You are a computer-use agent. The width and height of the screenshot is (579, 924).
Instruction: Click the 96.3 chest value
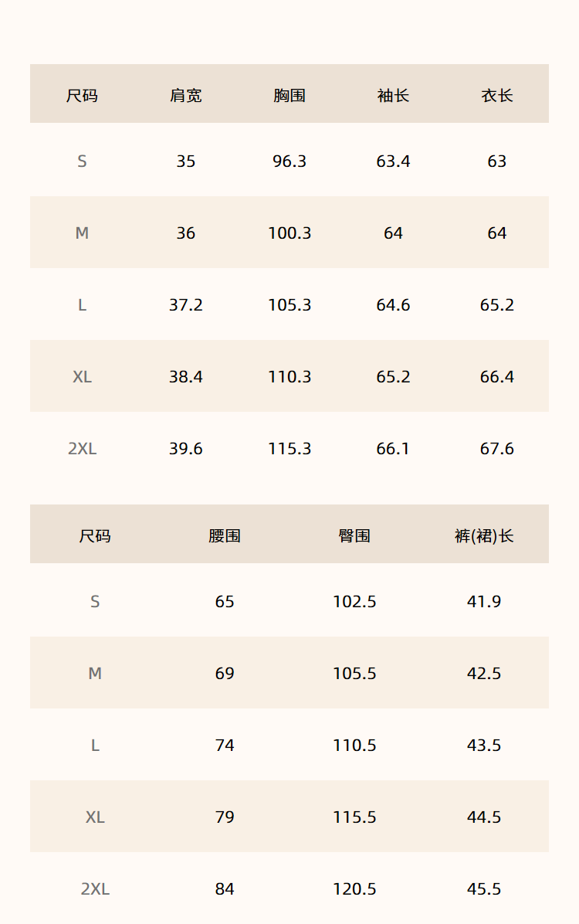pos(289,161)
